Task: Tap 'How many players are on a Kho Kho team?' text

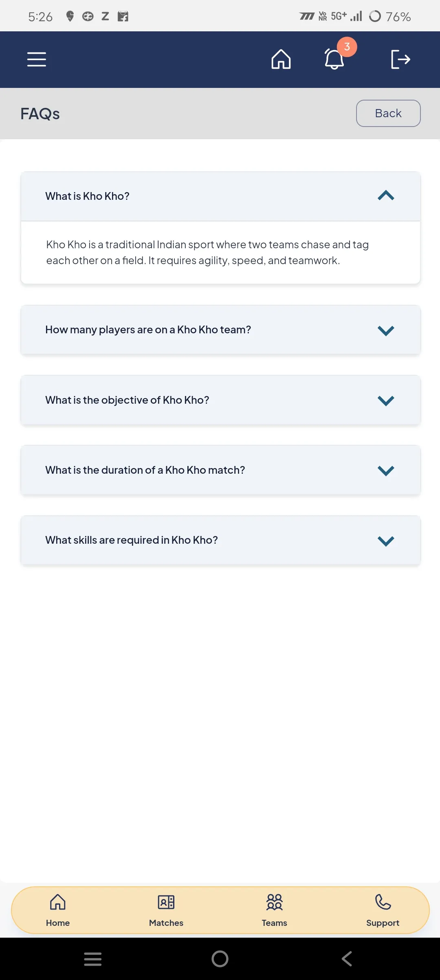Action: click(x=148, y=330)
